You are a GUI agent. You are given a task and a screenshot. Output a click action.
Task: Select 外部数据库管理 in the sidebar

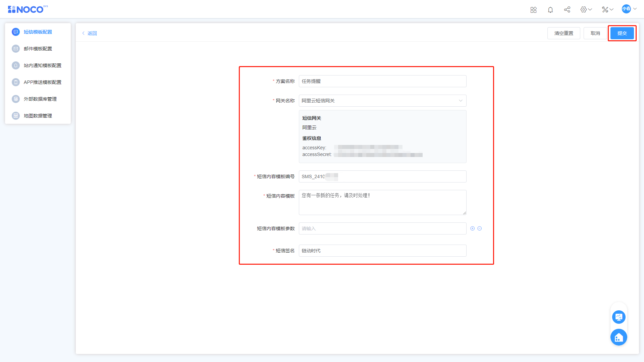[38, 99]
